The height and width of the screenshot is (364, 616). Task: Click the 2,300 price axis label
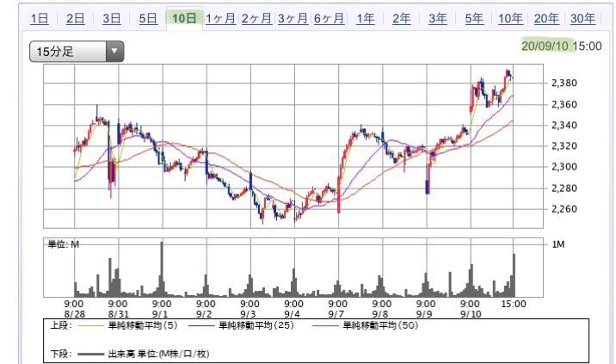564,167
